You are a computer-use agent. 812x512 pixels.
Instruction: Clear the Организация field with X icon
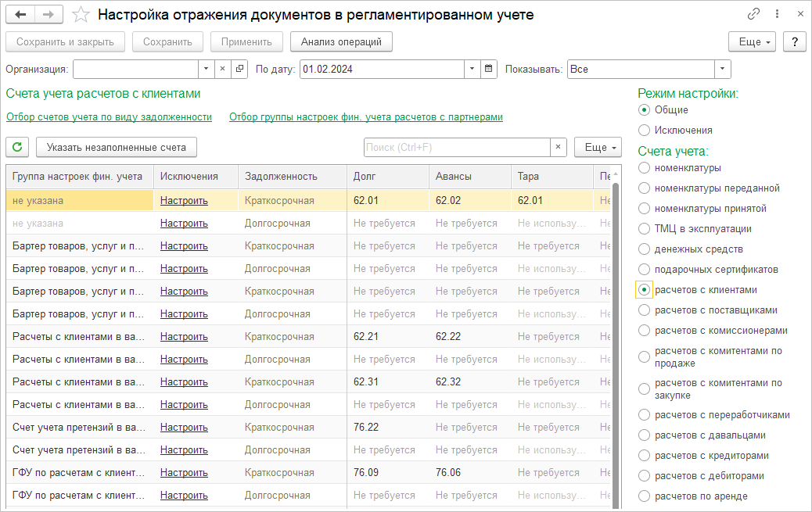click(222, 69)
